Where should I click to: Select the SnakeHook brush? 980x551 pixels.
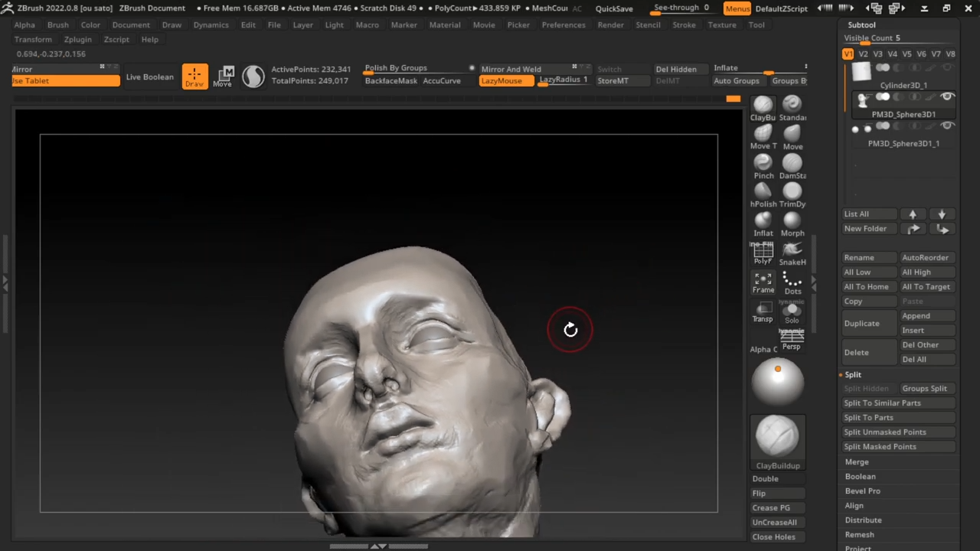[792, 250]
